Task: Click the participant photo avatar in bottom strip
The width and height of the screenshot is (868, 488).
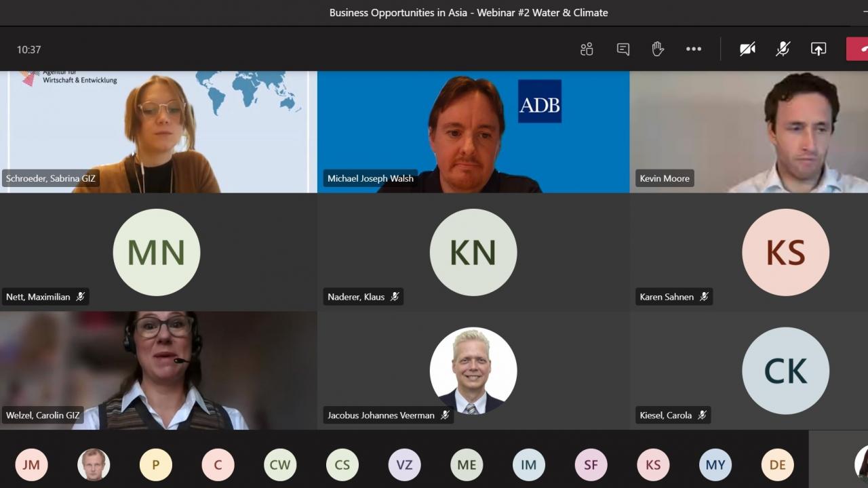Action: tap(94, 465)
